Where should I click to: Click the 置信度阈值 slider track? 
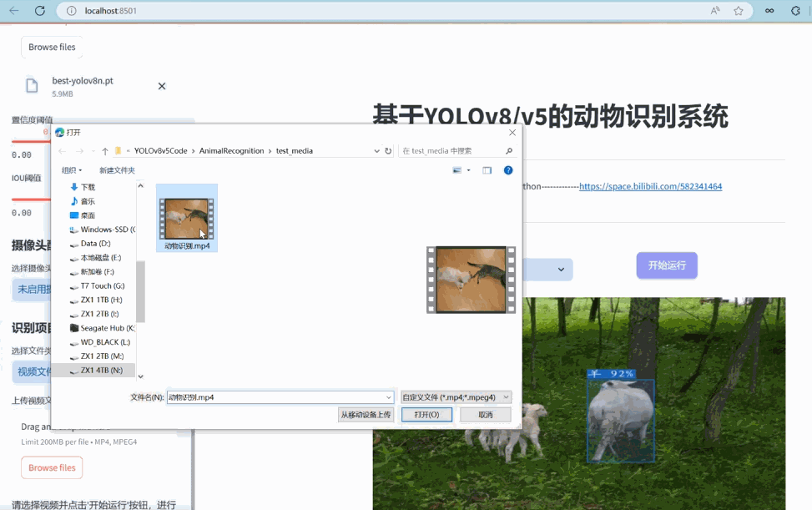click(x=31, y=141)
